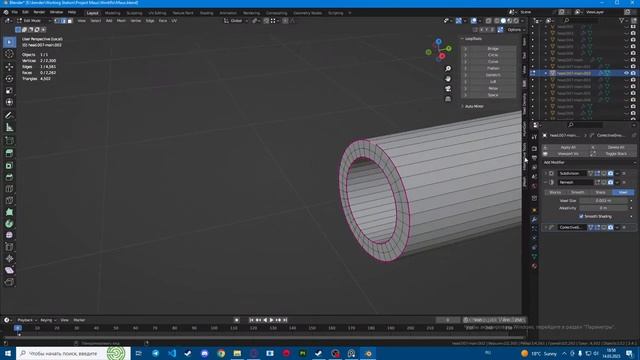The height and width of the screenshot is (360, 640).
Task: Enable vertex select mode
Action: coord(57,21)
